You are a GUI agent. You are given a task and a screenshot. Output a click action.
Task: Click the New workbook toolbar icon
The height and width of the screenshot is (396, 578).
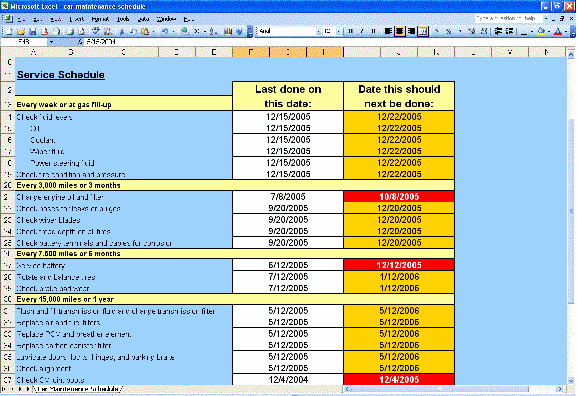click(x=9, y=31)
